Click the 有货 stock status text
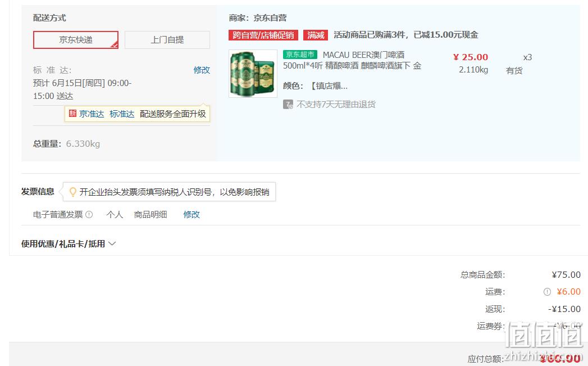Image resolution: width=588 pixels, height=366 pixels. click(514, 71)
